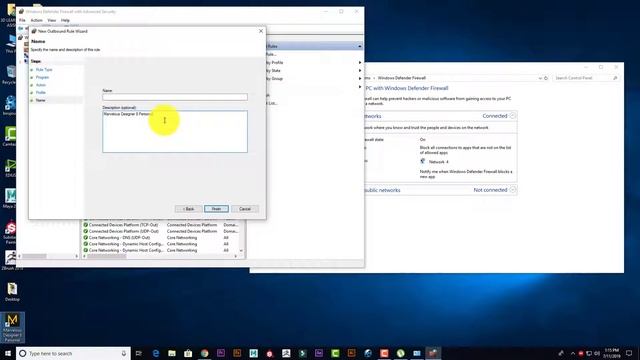Open the volume control in system tray
Screen dimensions: 640x360
point(597,353)
